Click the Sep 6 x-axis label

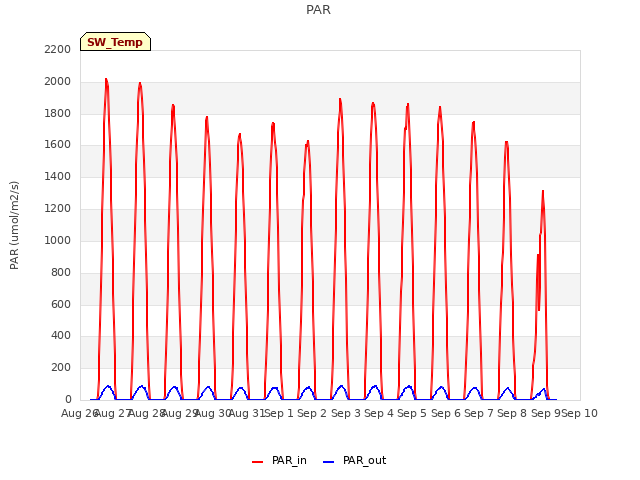click(x=446, y=413)
